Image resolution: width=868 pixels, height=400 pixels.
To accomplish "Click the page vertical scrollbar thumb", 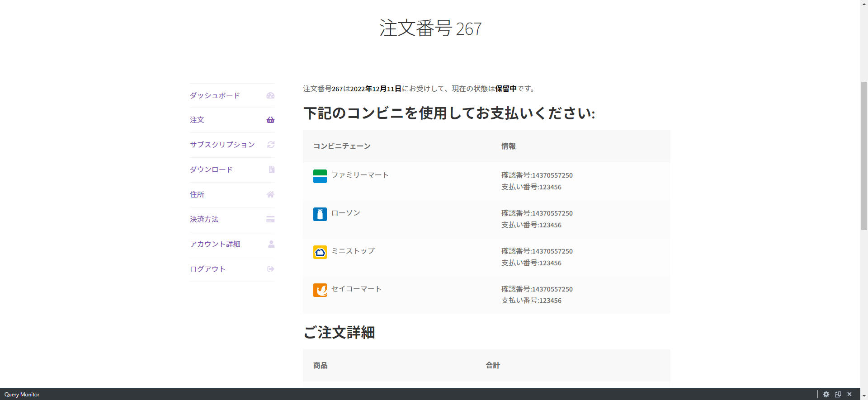I will pos(864,156).
